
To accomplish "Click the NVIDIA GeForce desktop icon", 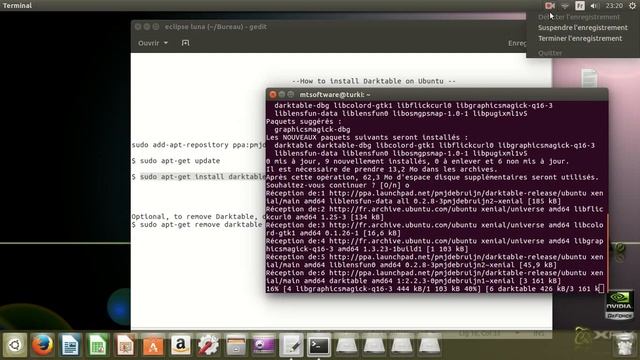I will coord(619,304).
